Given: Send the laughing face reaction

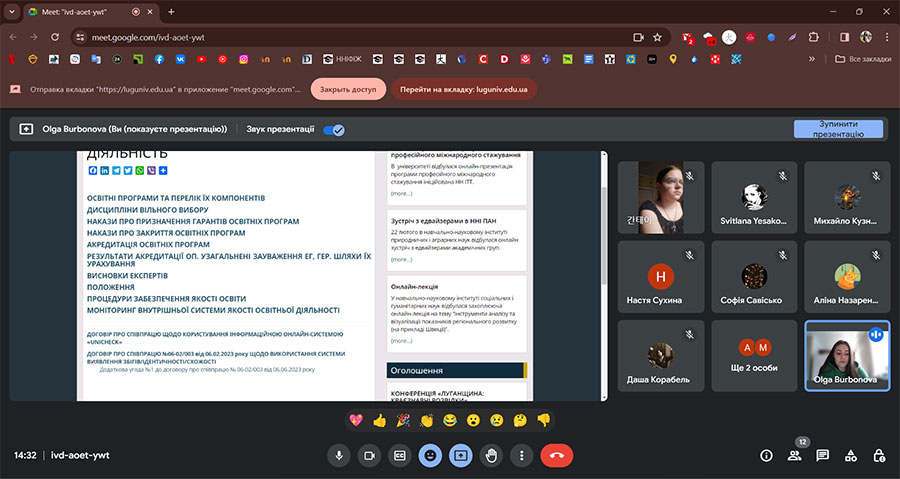Looking at the screenshot, I should click(x=450, y=420).
